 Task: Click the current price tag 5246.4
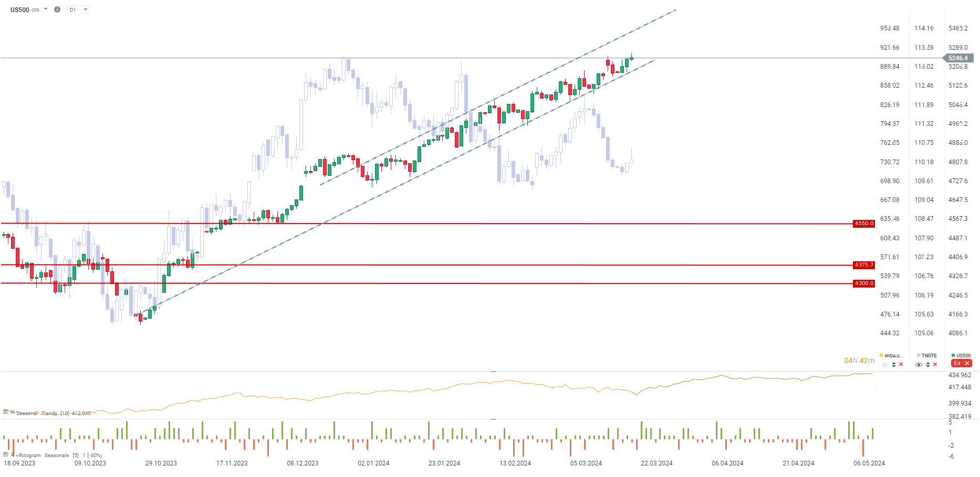point(958,58)
